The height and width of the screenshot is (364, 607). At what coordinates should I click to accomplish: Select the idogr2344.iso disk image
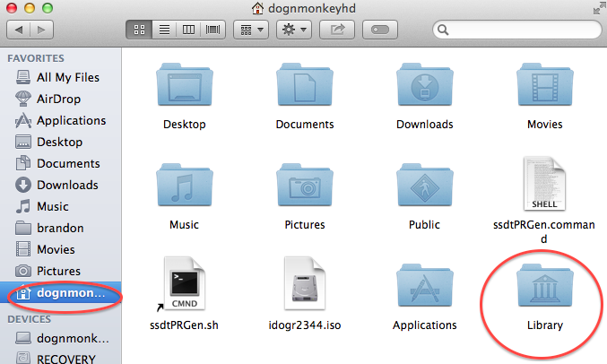[304, 289]
